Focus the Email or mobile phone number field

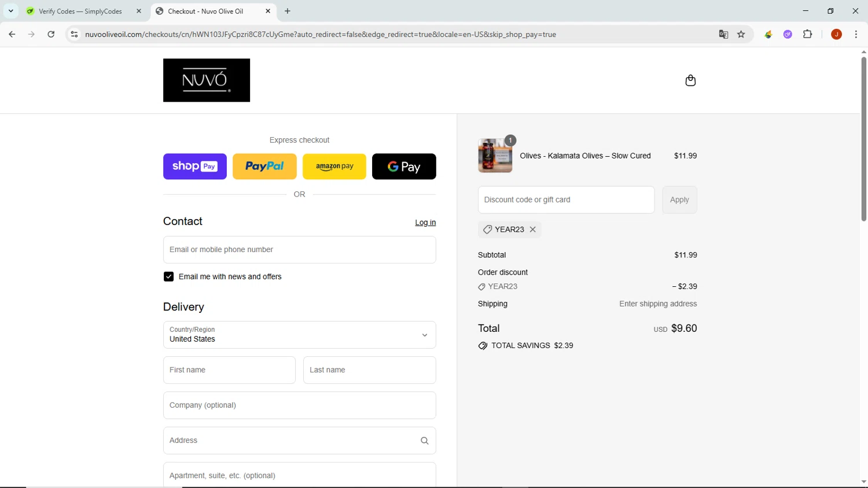click(x=299, y=250)
